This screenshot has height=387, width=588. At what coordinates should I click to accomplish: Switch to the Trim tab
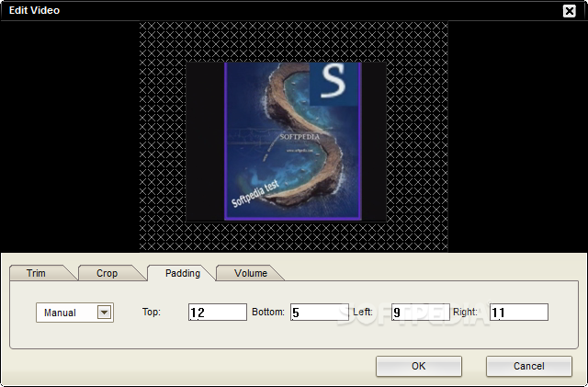(x=37, y=273)
